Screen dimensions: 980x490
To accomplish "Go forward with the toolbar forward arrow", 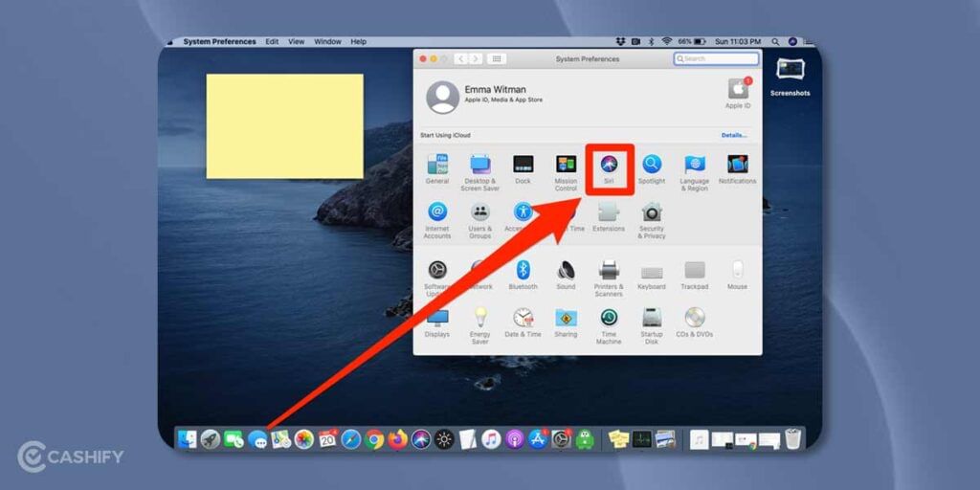I will click(476, 58).
